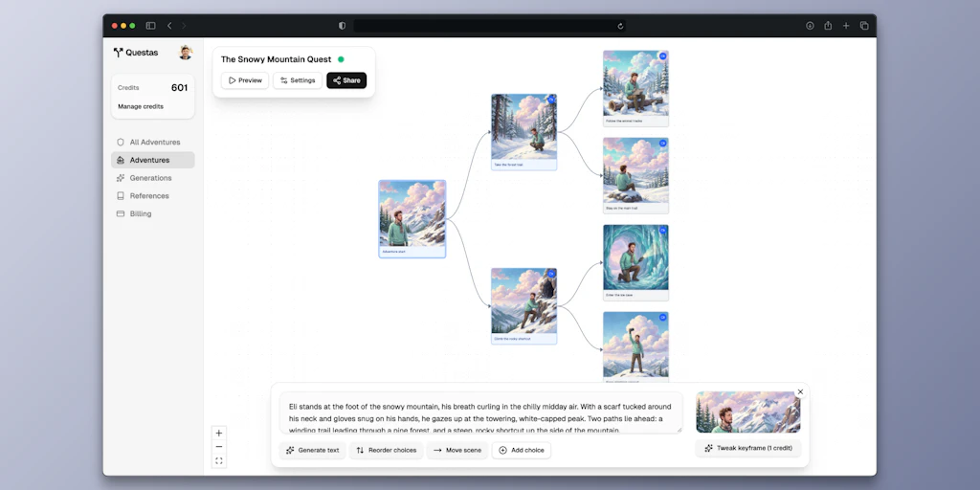
Task: Go to References section
Action: point(149,196)
